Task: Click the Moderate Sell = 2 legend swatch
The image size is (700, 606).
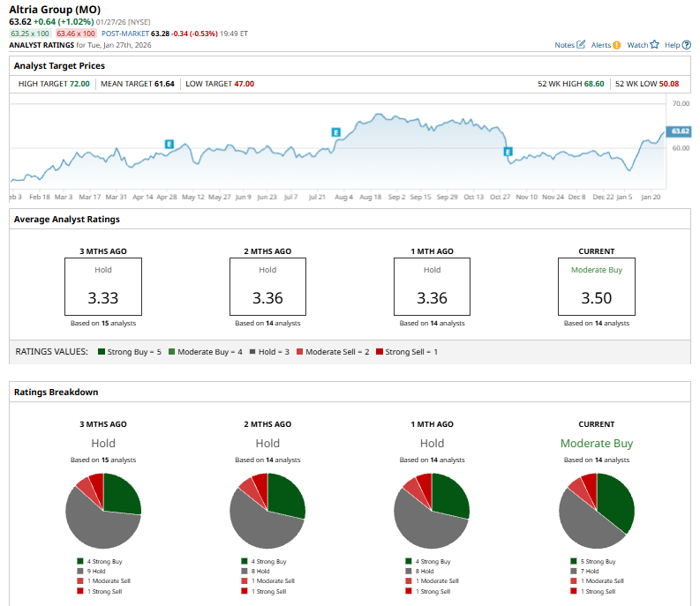Action: [x=299, y=352]
